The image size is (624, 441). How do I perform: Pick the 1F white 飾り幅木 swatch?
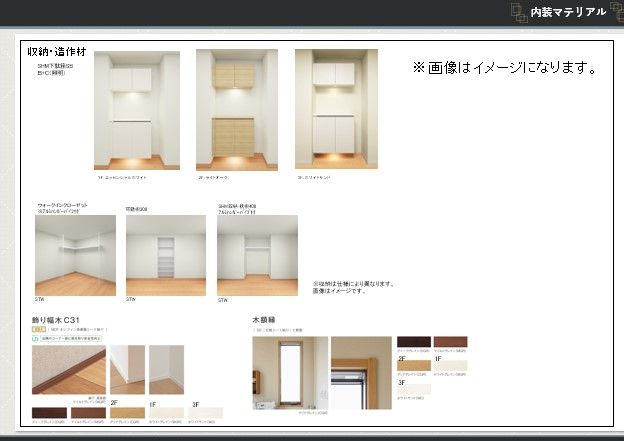point(166,413)
